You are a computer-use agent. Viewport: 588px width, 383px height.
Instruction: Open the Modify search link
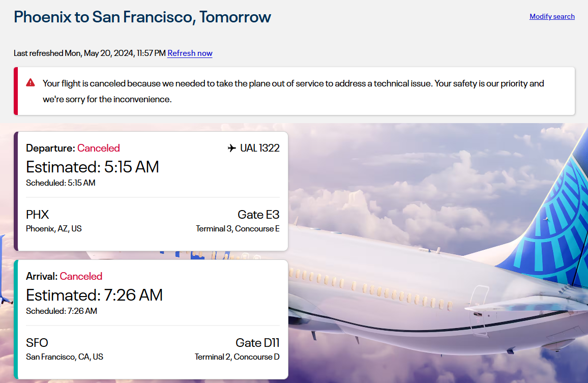(x=552, y=16)
